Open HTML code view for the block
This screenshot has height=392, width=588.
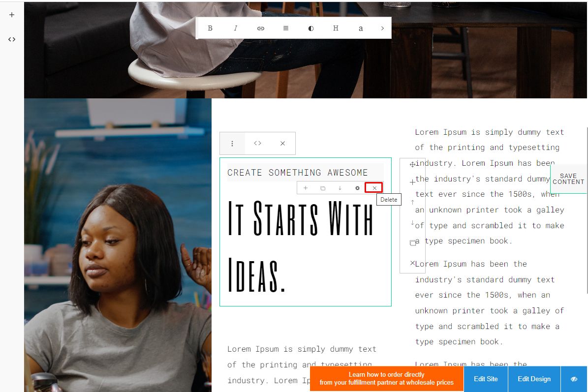[258, 144]
